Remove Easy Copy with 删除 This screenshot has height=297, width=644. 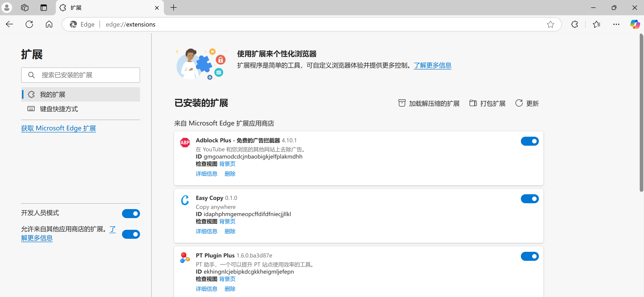(230, 231)
